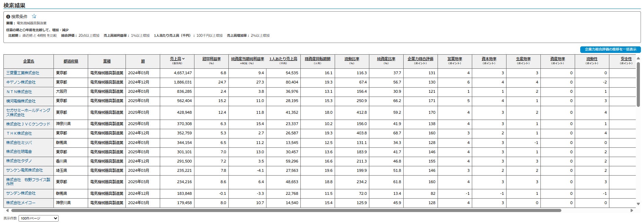Select the 大阪府 prefecture cell
644x223 pixels.
71,91
